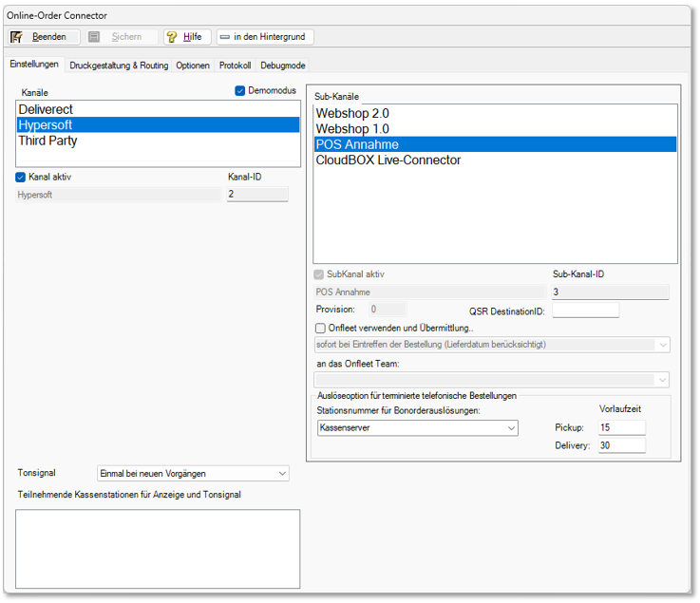Image resolution: width=700 pixels, height=603 pixels.
Task: Open the Tonsignal dropdown
Action: tap(194, 473)
